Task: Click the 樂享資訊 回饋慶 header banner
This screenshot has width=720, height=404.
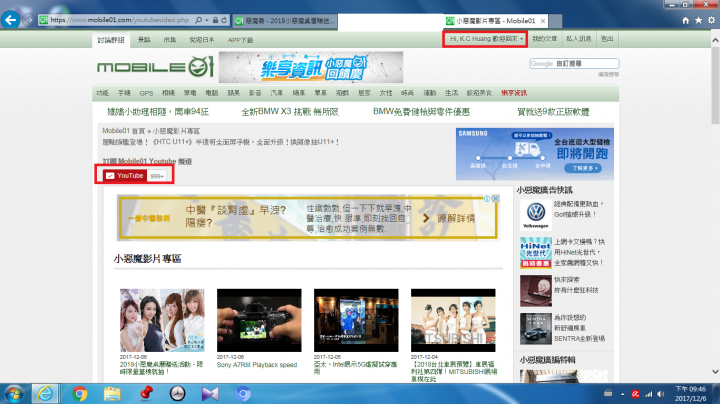Action: coord(311,67)
